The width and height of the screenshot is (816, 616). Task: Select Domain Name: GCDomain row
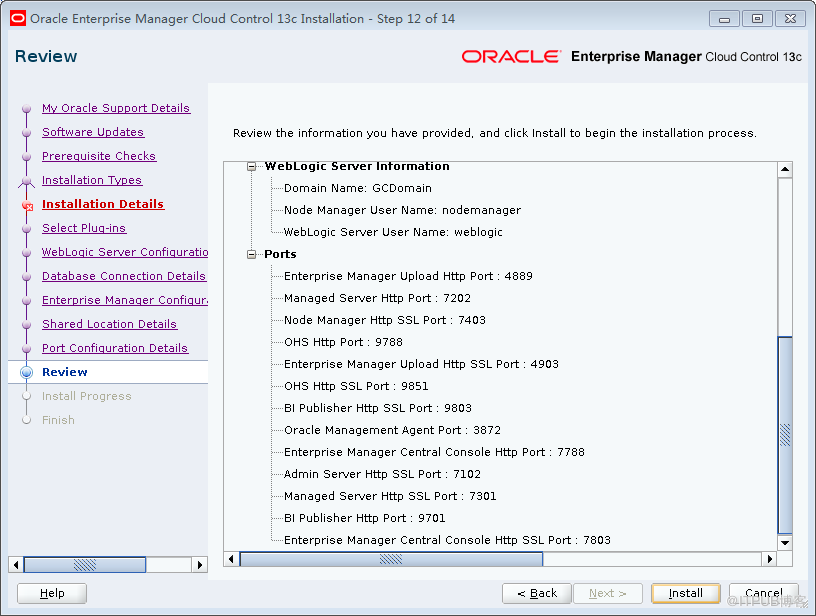[x=358, y=188]
